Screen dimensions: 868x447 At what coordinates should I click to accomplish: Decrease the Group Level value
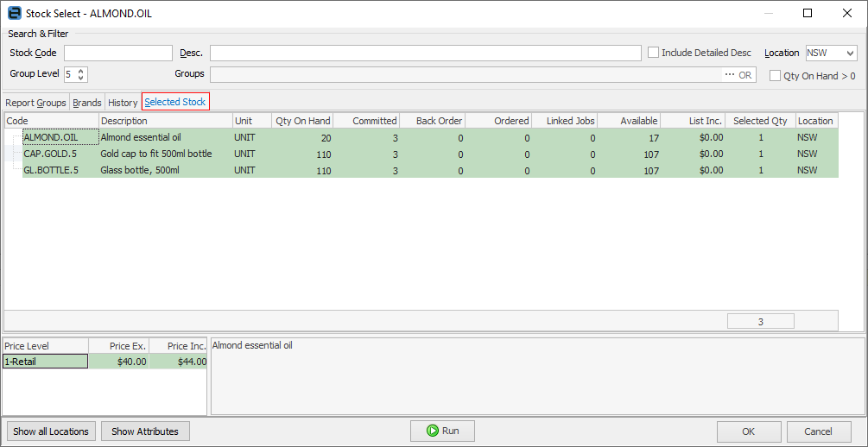(x=82, y=79)
